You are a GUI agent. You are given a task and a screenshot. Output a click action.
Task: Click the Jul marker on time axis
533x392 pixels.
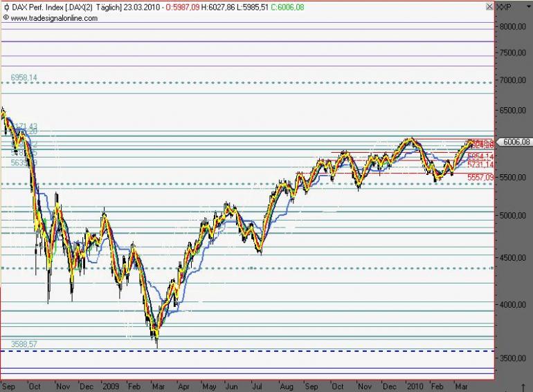tap(257, 386)
